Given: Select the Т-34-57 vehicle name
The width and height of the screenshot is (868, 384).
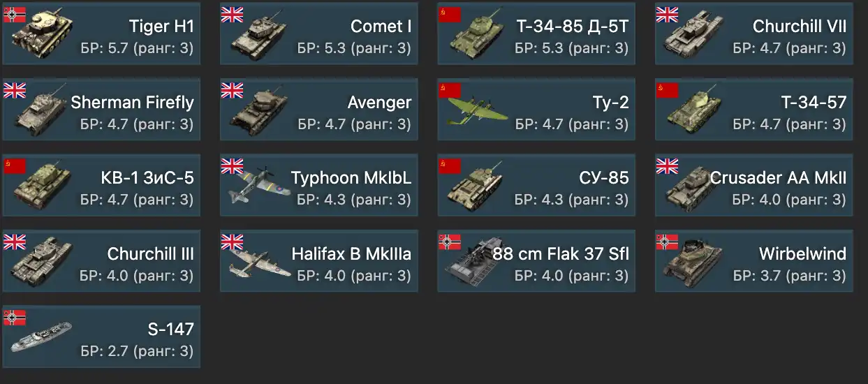Looking at the screenshot, I should click(x=814, y=102).
